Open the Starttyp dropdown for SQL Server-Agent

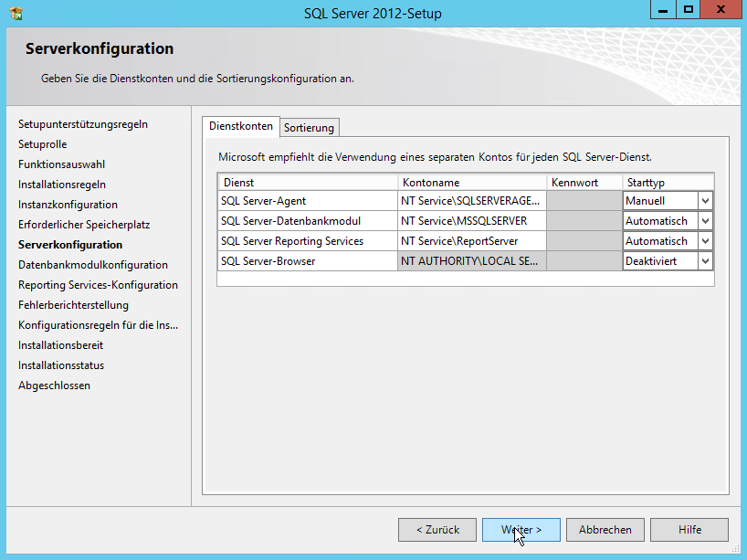[704, 201]
